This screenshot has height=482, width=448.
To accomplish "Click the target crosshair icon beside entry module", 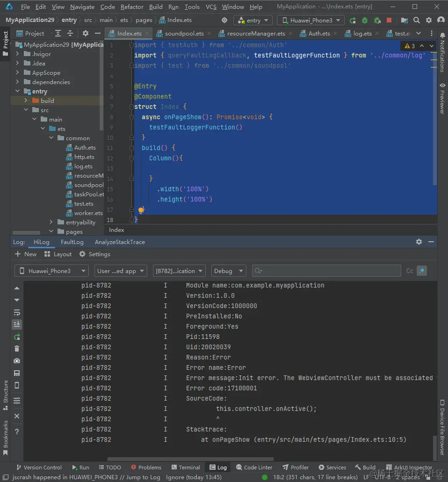I will pos(224,20).
